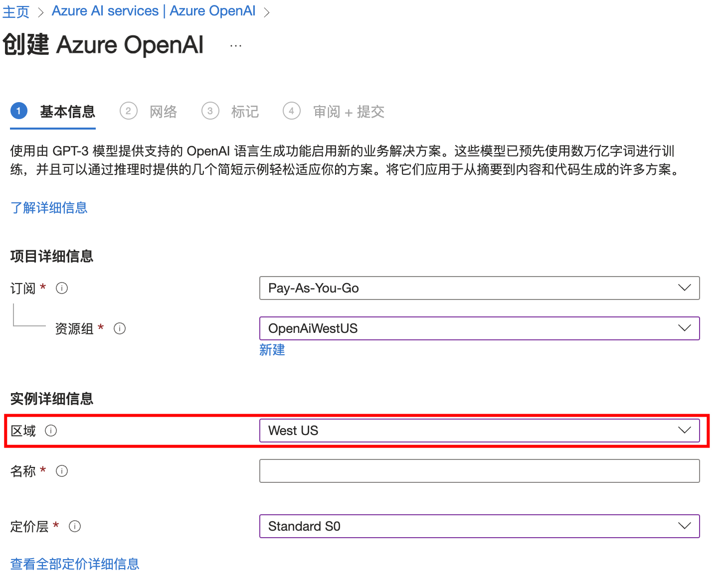727x588 pixels.
Task: Open Azure AI services | Azure OpenAI breadcrumb
Action: point(154,11)
